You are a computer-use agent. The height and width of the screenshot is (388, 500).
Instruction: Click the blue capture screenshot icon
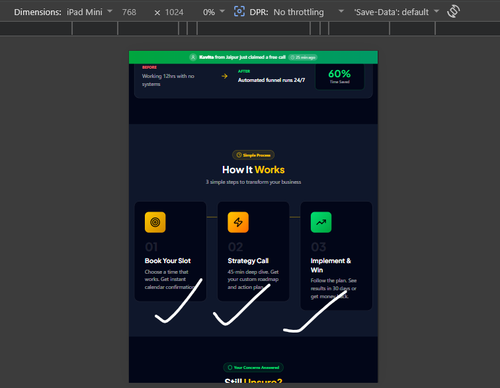(239, 12)
